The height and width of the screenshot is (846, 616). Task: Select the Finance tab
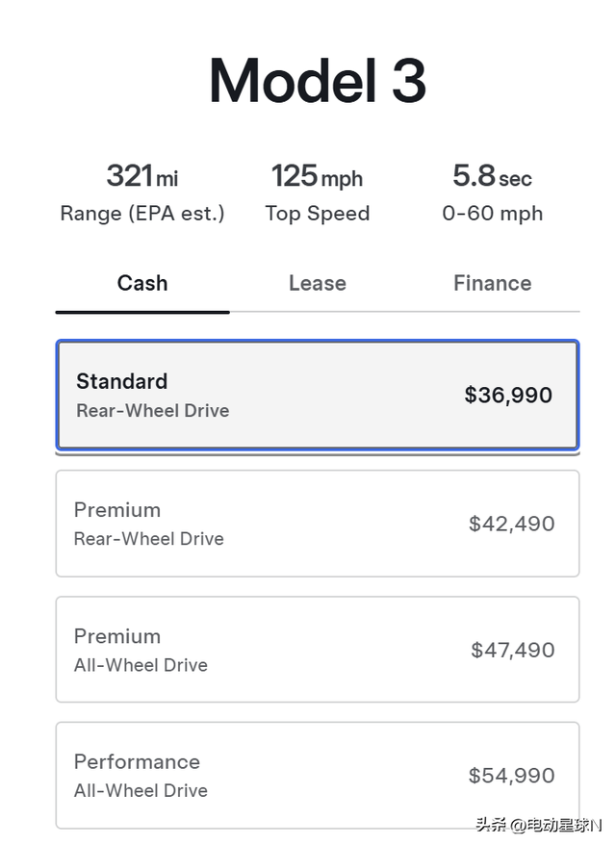click(x=492, y=283)
